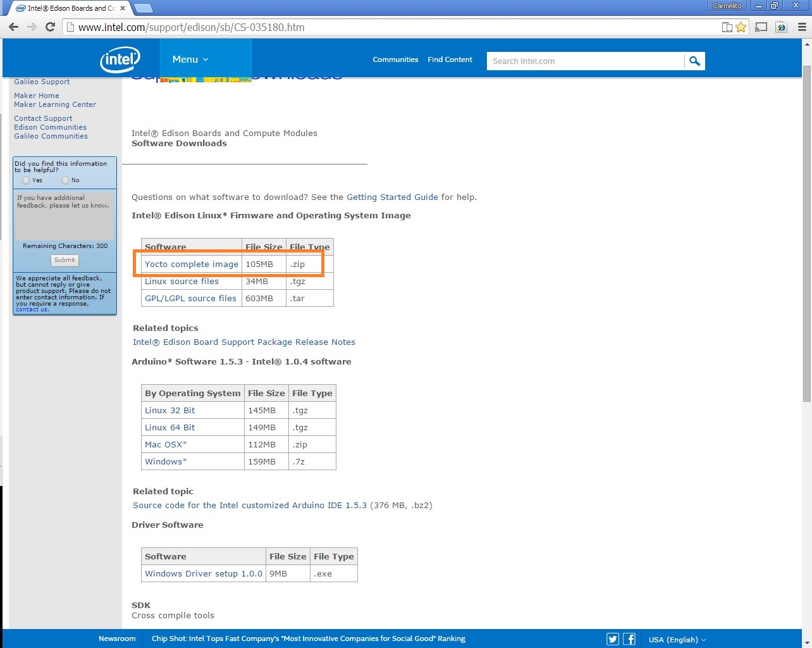Select the No radio button
The height and width of the screenshot is (648, 812).
click(x=65, y=180)
